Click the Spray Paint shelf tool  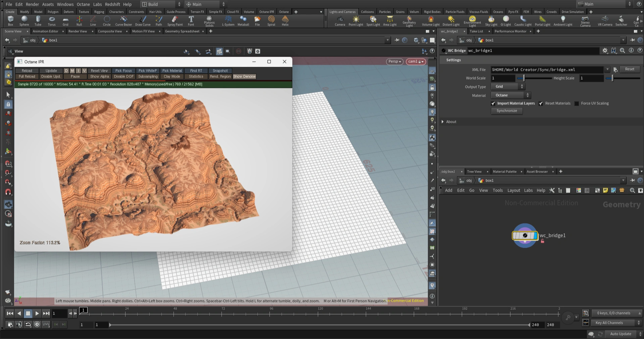(x=175, y=21)
